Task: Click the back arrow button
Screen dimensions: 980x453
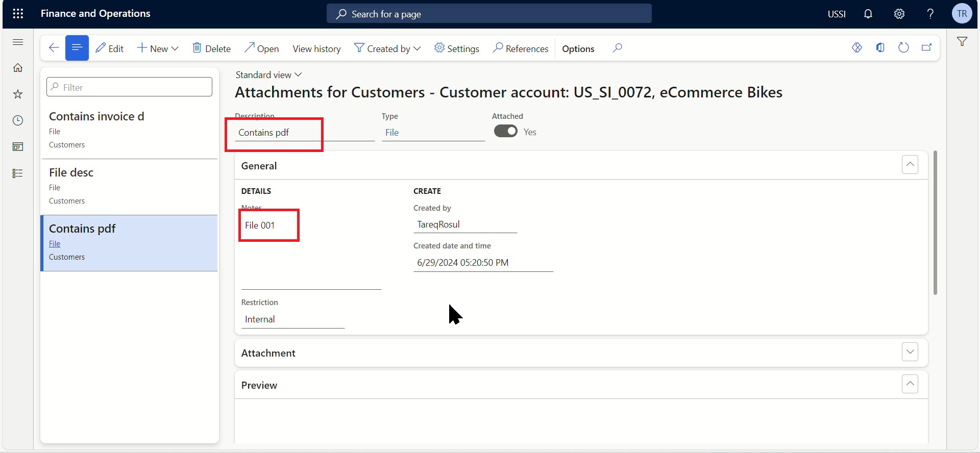Action: tap(54, 48)
